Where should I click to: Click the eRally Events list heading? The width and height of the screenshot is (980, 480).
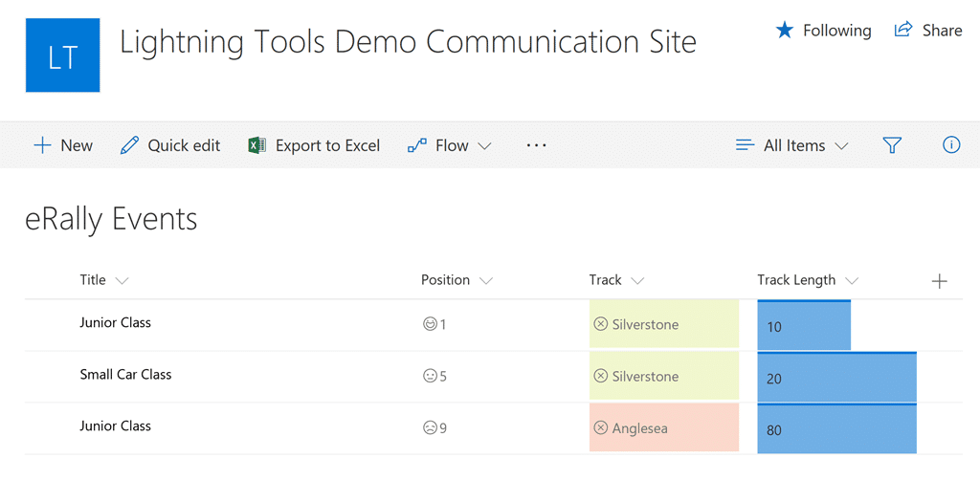coord(111,220)
